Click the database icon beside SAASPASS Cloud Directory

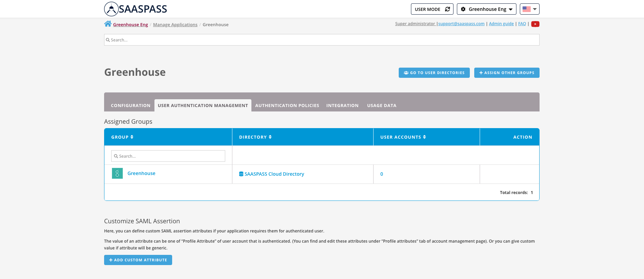[x=241, y=174]
